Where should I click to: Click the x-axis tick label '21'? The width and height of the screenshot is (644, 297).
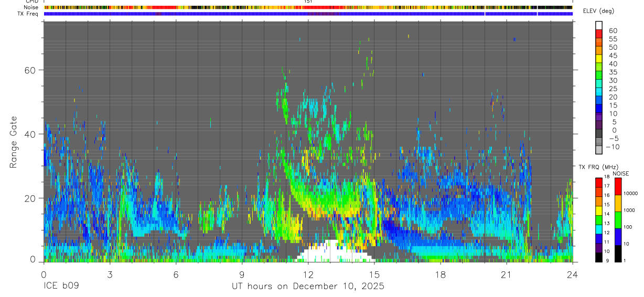(507, 274)
